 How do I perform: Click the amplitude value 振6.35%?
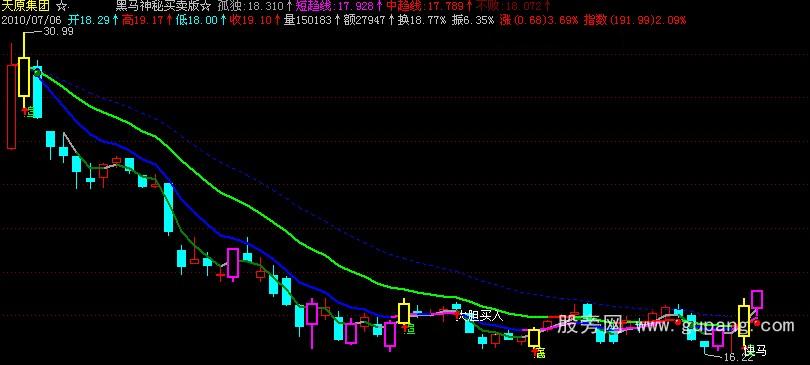(x=472, y=21)
